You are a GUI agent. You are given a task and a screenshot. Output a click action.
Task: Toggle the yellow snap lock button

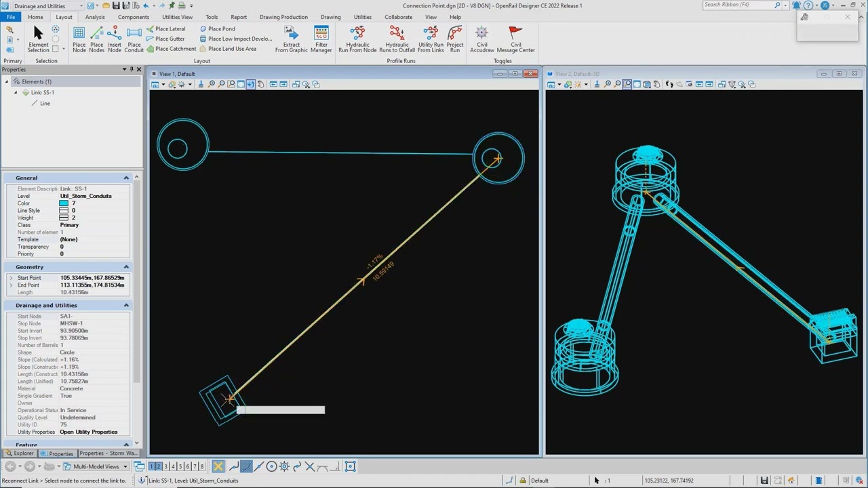tap(218, 466)
